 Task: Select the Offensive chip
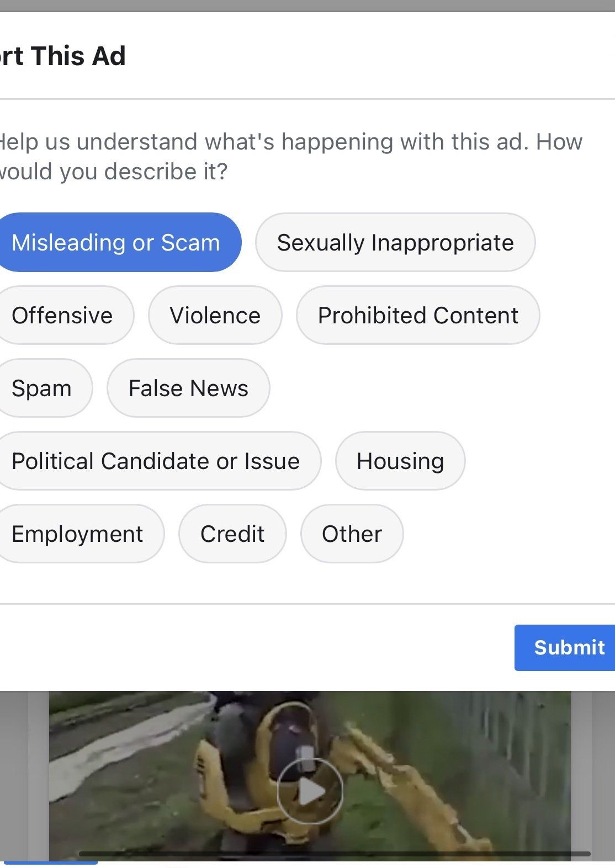point(62,316)
